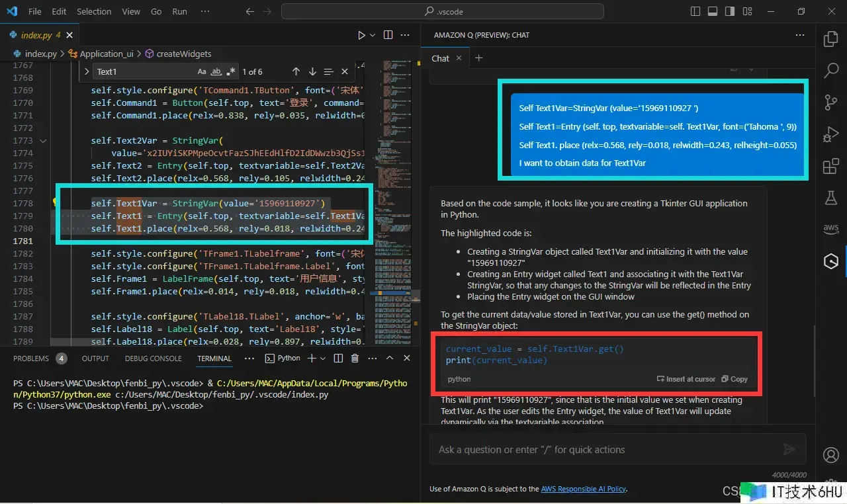Open the Run menu
The height and width of the screenshot is (504, 847).
[x=179, y=11]
